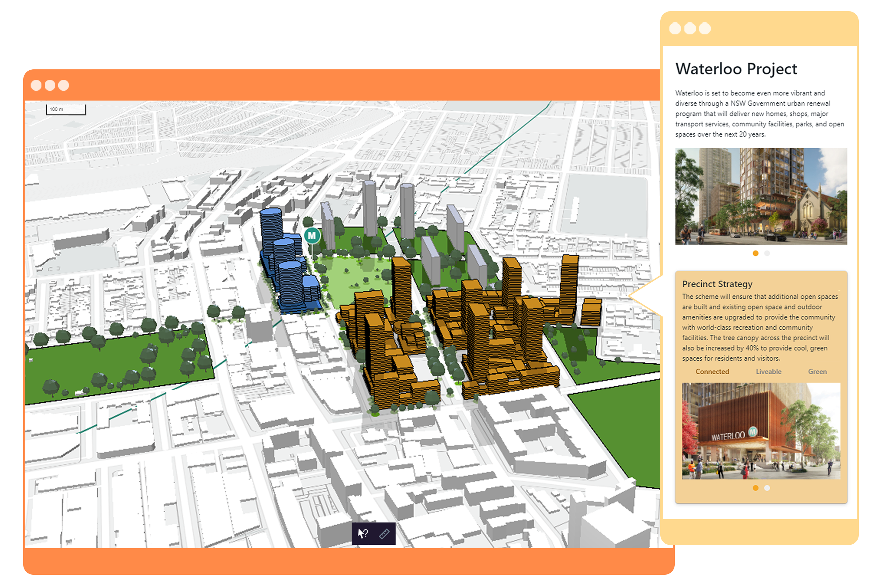Activate the ruler measure tool
This screenshot has width=882, height=588.
click(384, 533)
